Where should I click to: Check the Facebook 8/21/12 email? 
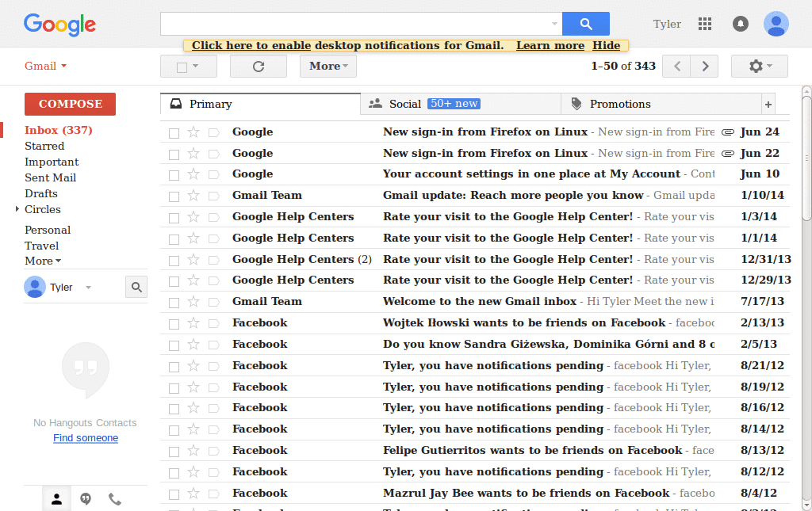point(174,366)
